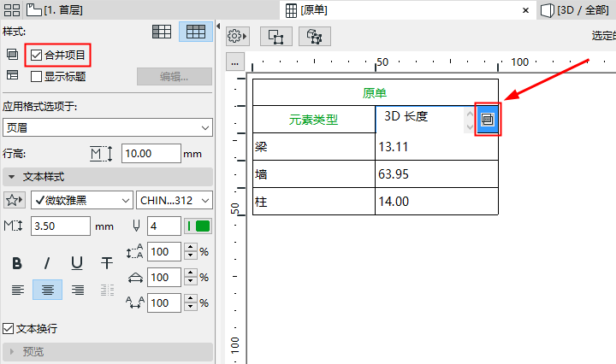616x364 pixels.
Task: Click the disabled 编辑... button
Action: click(x=174, y=77)
